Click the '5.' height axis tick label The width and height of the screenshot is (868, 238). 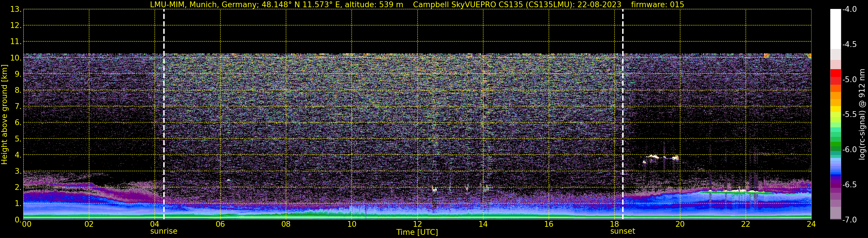[x=18, y=139]
